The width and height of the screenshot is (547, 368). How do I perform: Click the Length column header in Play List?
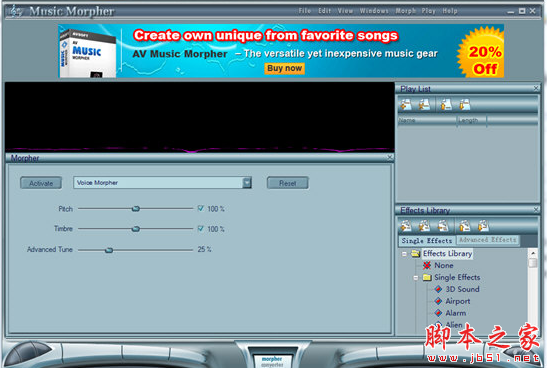tap(471, 120)
